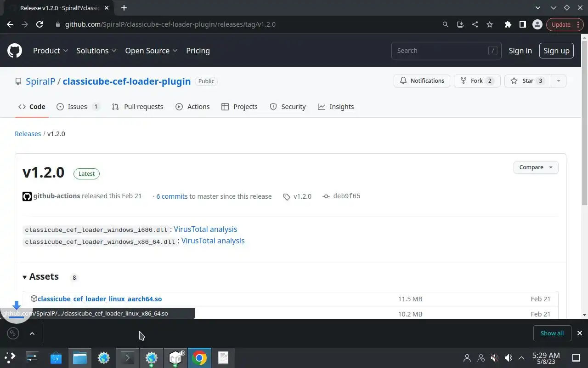Click the package icon beside linux_aarch64.so

(x=34, y=299)
